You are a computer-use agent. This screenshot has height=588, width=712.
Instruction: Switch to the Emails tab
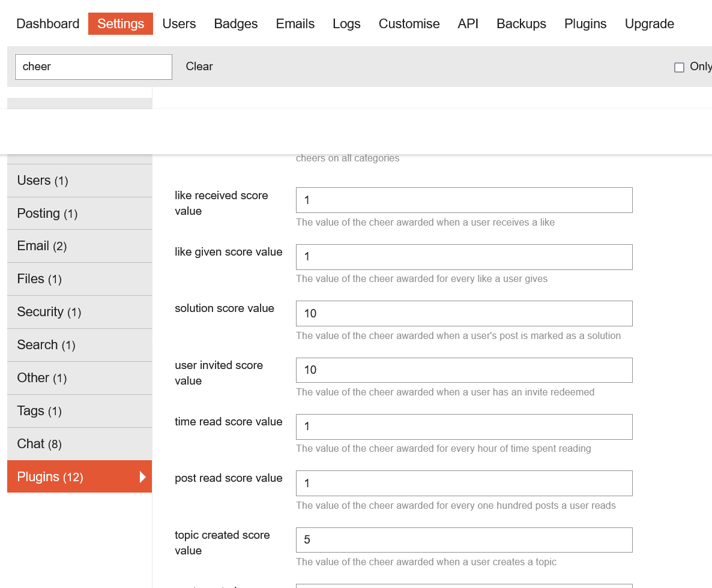pyautogui.click(x=295, y=23)
